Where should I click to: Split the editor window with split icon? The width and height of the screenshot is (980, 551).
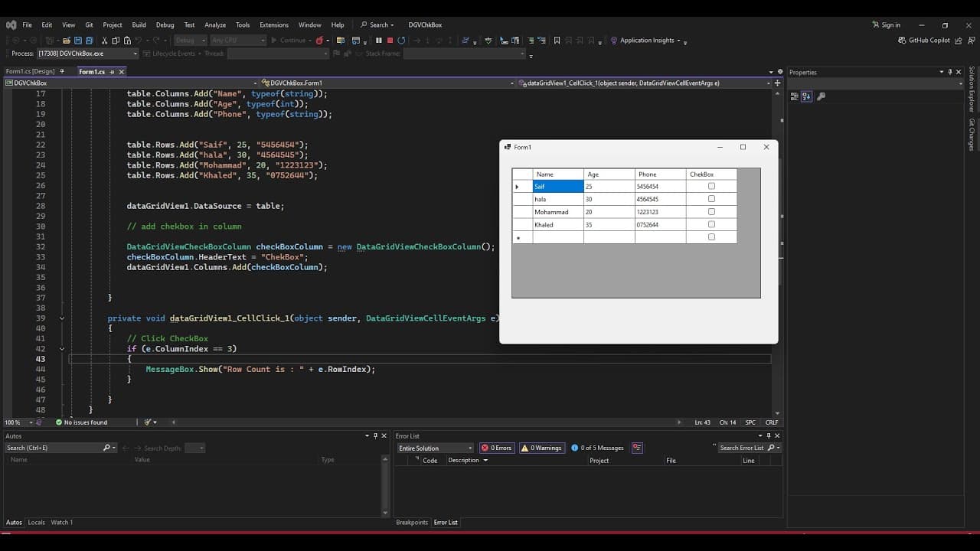[x=778, y=83]
